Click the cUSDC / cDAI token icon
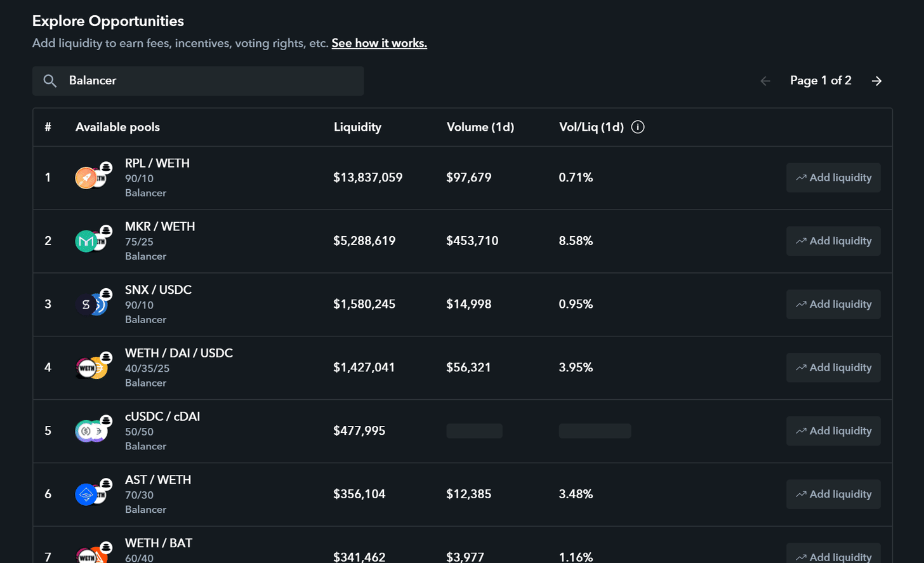Screen dimensions: 924x563 click(x=91, y=431)
